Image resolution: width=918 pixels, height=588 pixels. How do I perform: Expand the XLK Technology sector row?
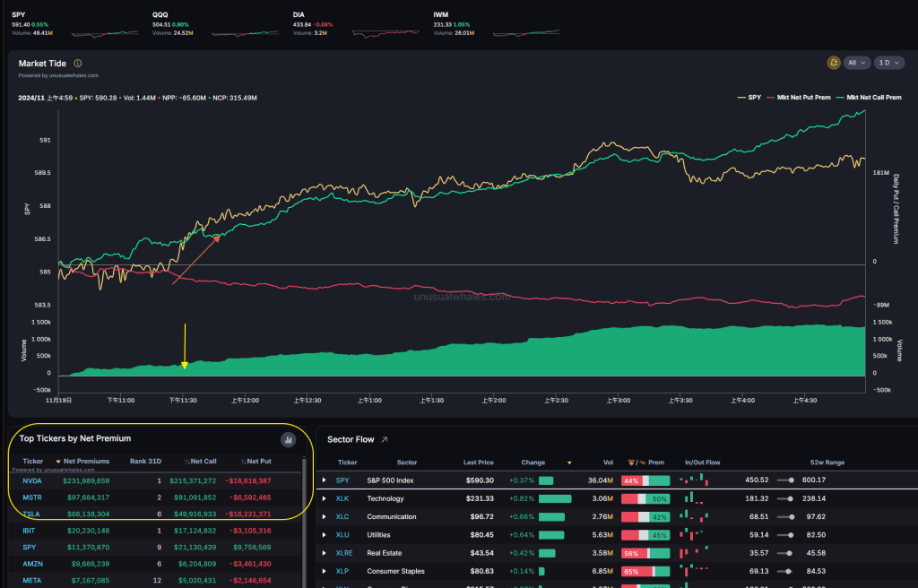(325, 498)
